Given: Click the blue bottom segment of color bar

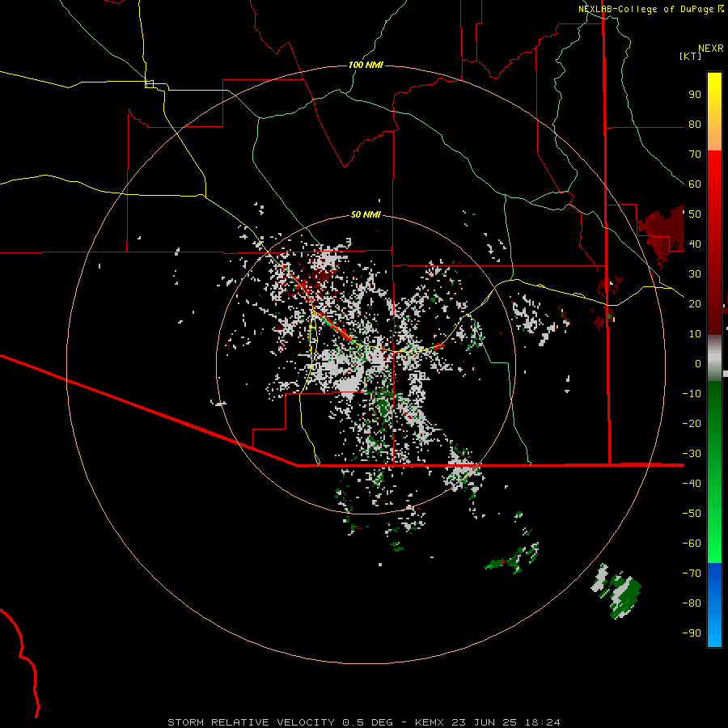Looking at the screenshot, I should coord(714,605).
